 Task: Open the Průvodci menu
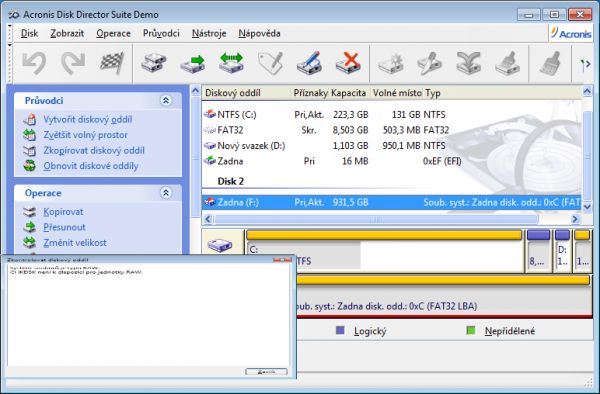click(x=161, y=34)
